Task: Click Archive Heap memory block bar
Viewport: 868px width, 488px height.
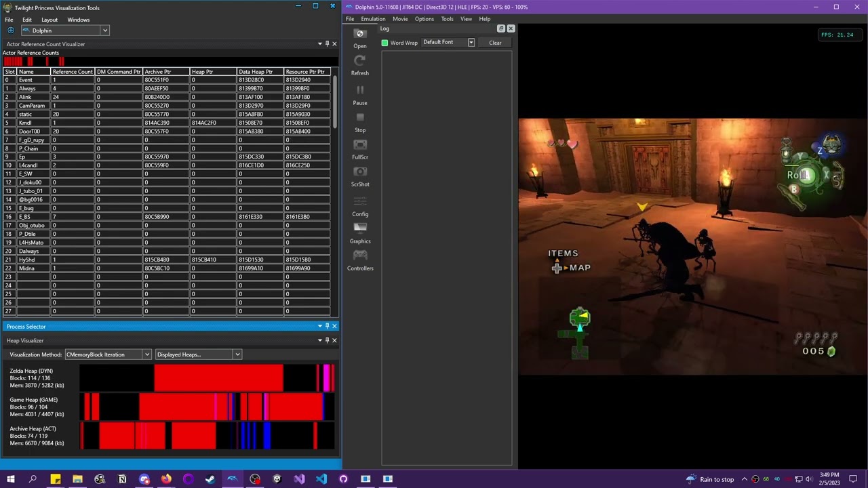Action: pyautogui.click(x=207, y=436)
